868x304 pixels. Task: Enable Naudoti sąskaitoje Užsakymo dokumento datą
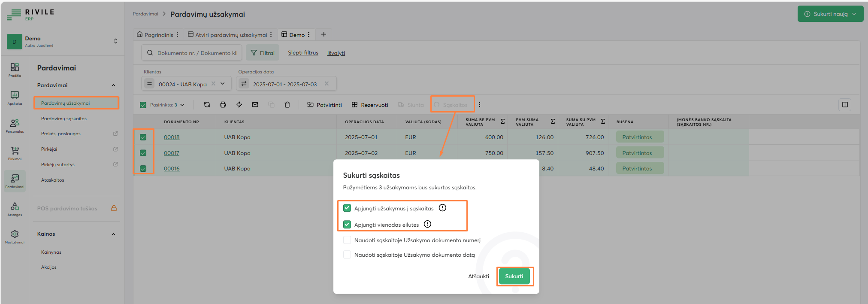(347, 255)
